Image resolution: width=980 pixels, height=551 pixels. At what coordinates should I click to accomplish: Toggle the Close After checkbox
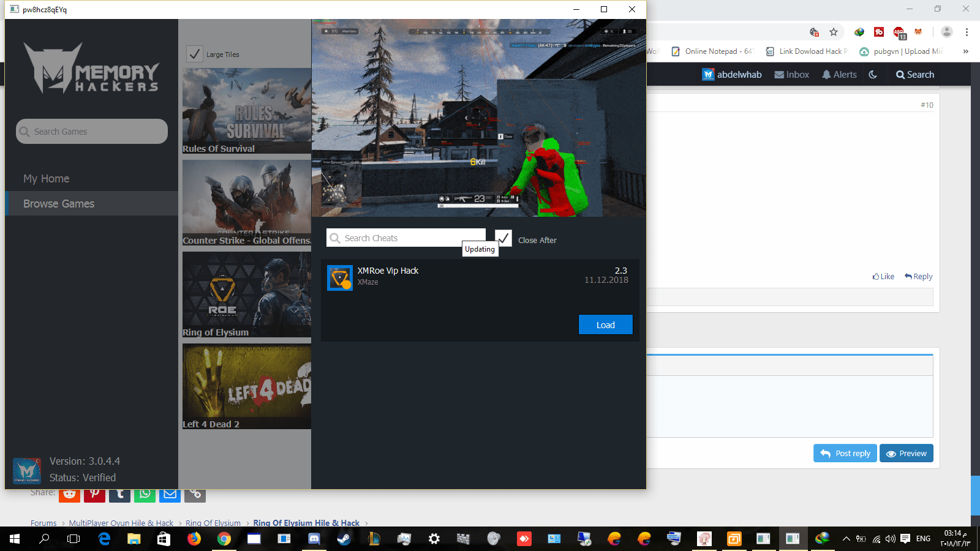point(503,238)
